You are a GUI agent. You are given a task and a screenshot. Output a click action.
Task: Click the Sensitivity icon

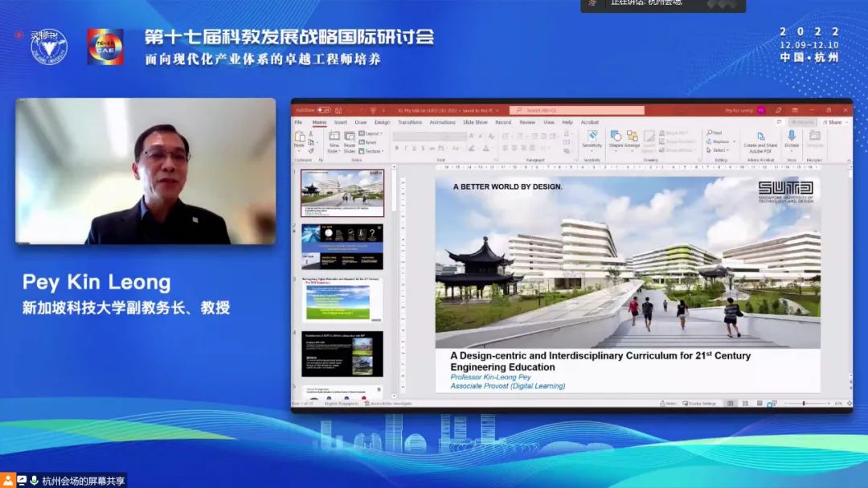pyautogui.click(x=592, y=138)
